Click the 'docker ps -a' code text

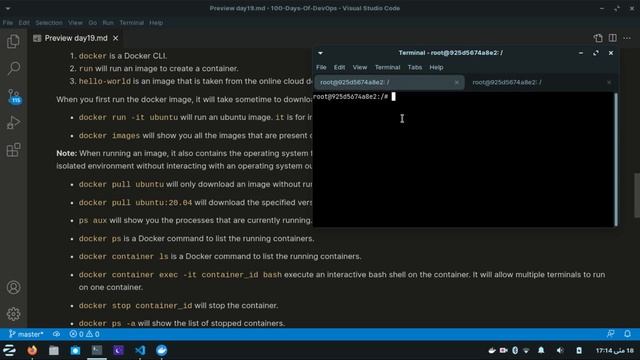pos(107,323)
